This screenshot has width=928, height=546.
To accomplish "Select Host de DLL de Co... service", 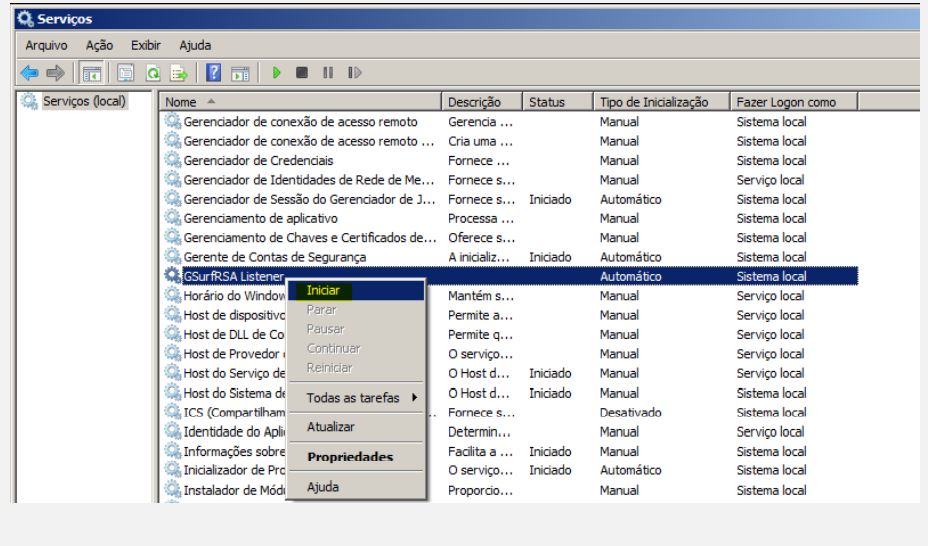I will point(234,334).
